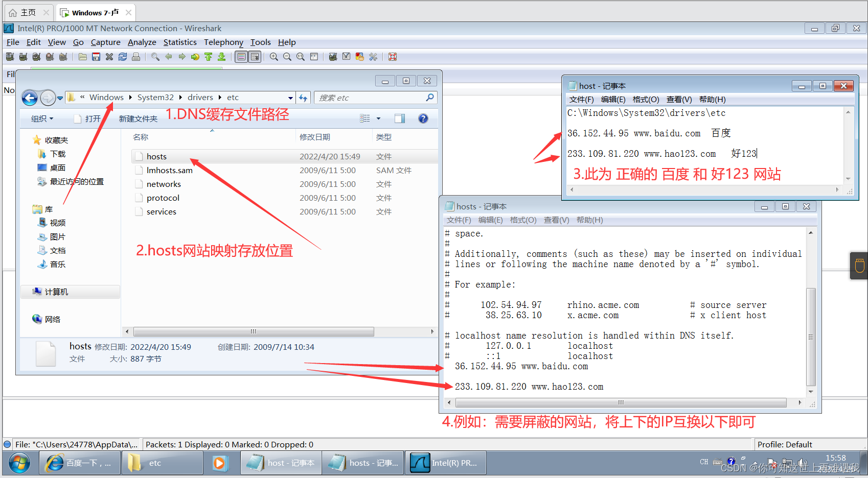Open the 组织 dropdown menu

pyautogui.click(x=42, y=118)
